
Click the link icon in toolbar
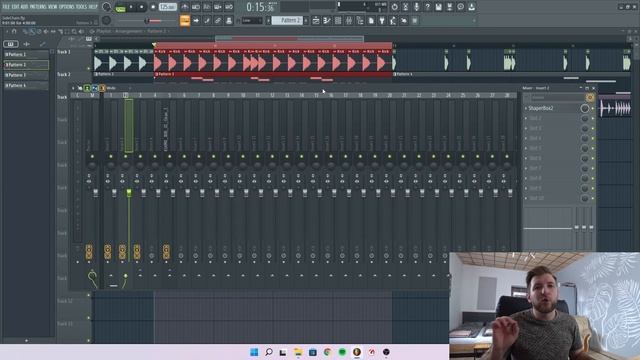[218, 20]
